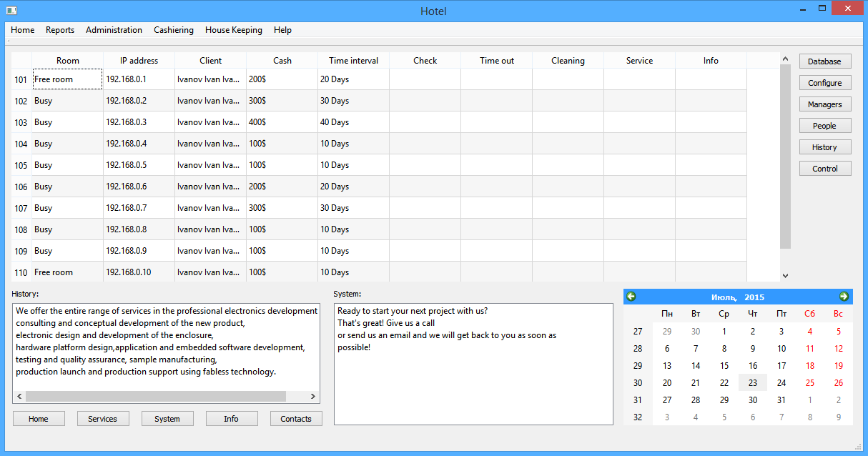Select room 101 Free room cell
The width and height of the screenshot is (868, 456).
pyautogui.click(x=67, y=79)
